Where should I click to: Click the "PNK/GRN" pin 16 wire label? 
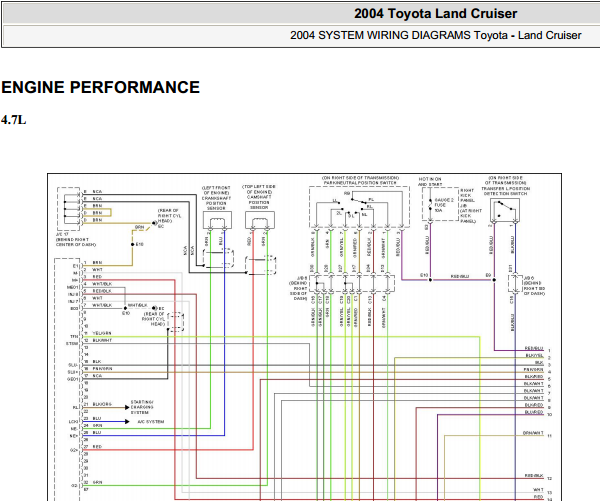(102, 369)
